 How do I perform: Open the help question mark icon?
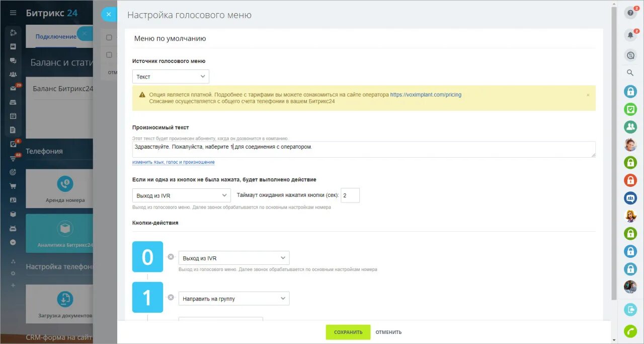tap(630, 14)
